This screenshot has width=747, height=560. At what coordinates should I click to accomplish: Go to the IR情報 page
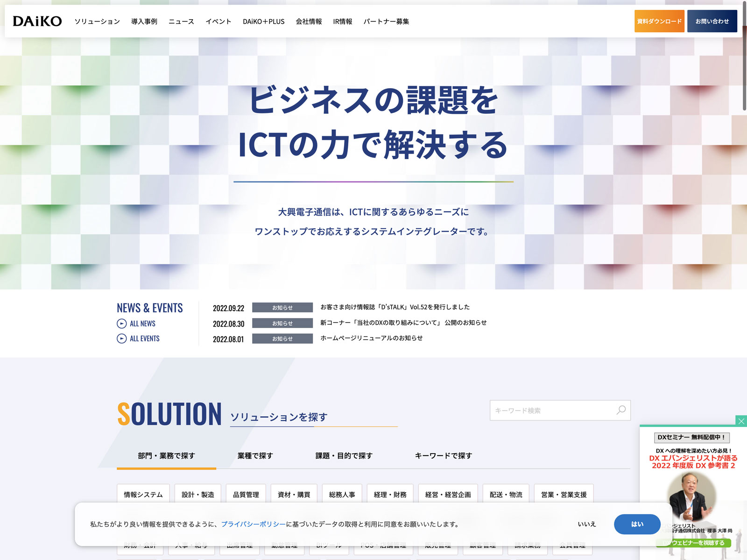(342, 21)
